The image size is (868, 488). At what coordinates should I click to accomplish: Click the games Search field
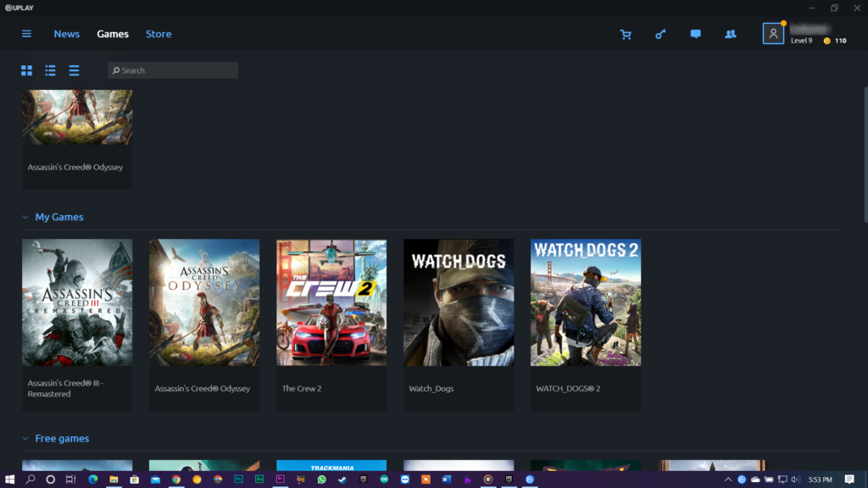(x=173, y=70)
